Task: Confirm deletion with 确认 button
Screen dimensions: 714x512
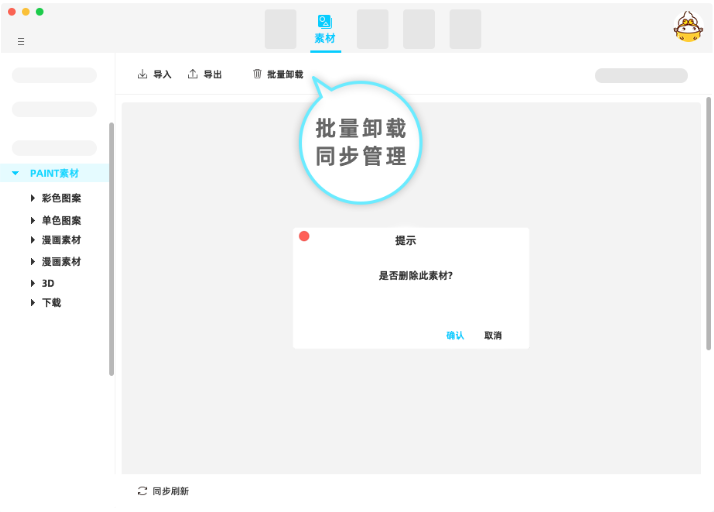Action: tap(455, 335)
